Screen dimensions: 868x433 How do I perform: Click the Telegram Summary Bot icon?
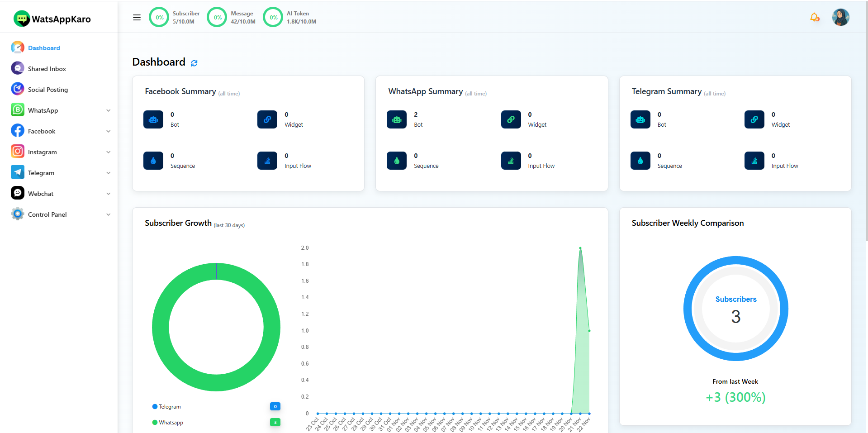click(x=640, y=119)
